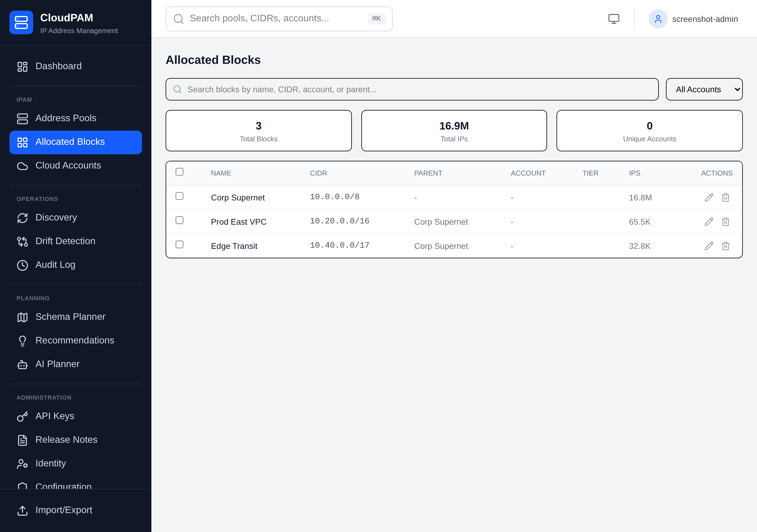Open the All Accounts filter dropdown
The image size is (757, 532).
[x=704, y=89]
